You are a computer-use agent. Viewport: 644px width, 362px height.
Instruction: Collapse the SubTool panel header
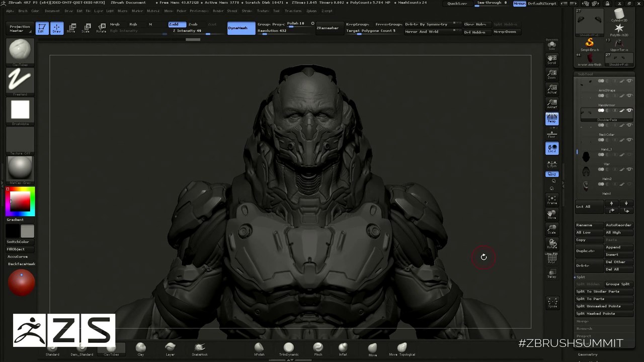point(586,74)
